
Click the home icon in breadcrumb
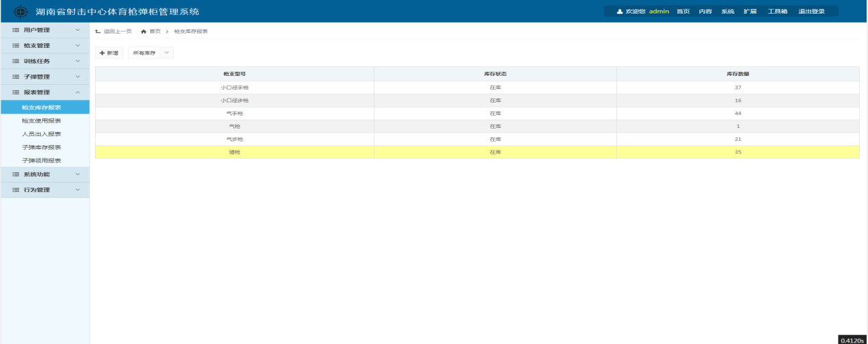(144, 31)
